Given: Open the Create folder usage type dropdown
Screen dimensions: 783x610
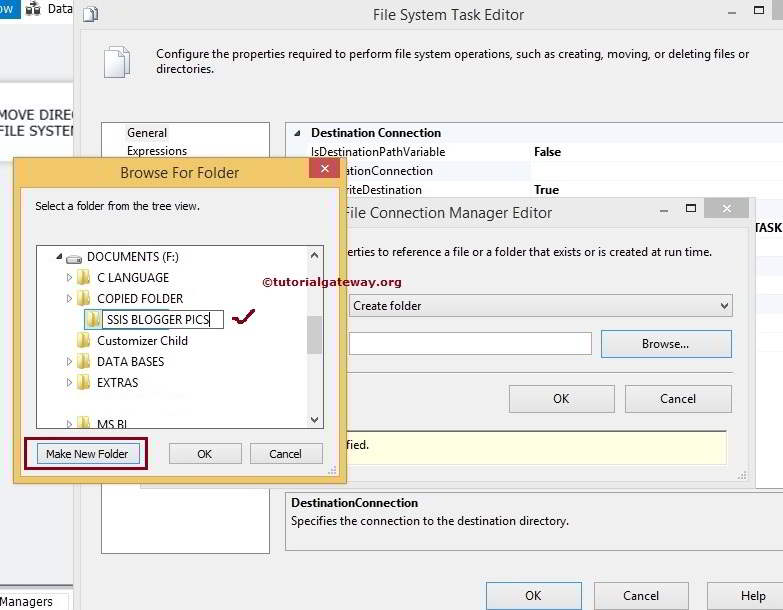Looking at the screenshot, I should pos(540,305).
